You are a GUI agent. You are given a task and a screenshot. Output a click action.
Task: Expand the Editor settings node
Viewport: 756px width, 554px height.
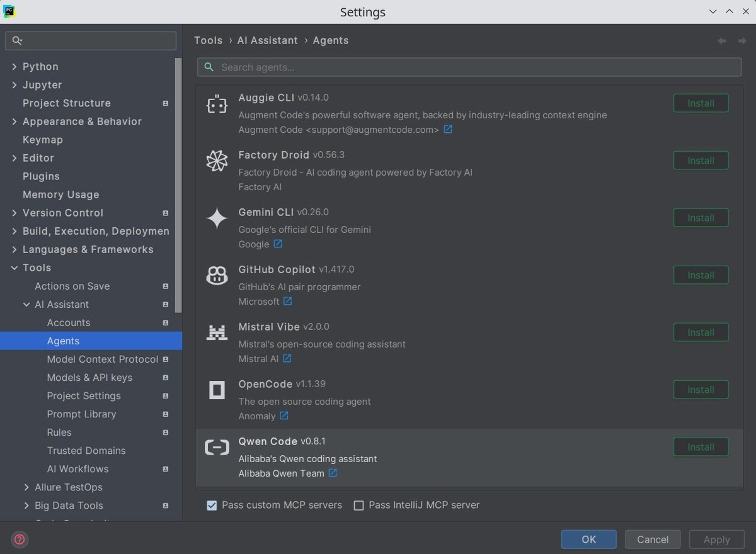coord(14,158)
